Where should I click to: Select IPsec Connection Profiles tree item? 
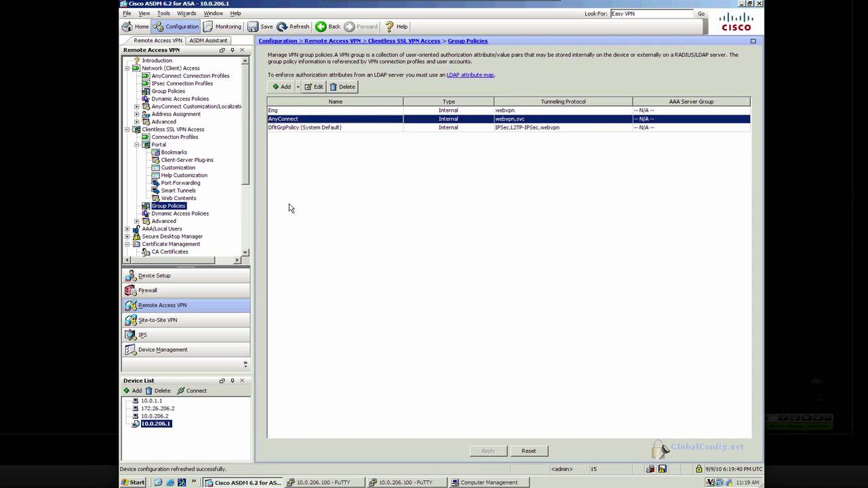[182, 83]
